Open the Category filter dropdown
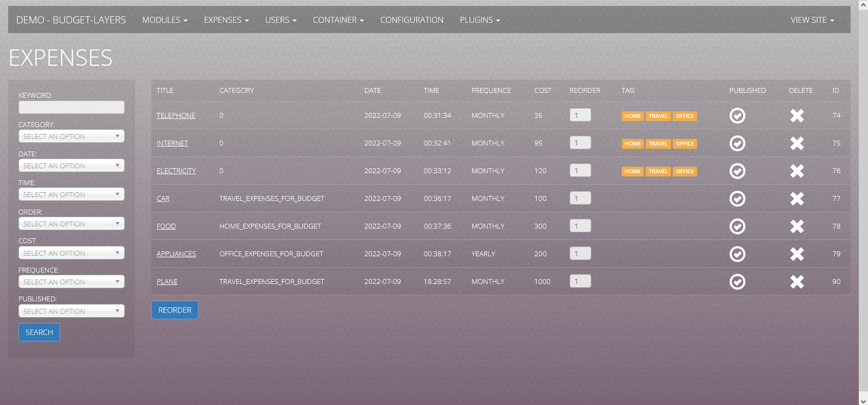The image size is (868, 405). (x=71, y=136)
